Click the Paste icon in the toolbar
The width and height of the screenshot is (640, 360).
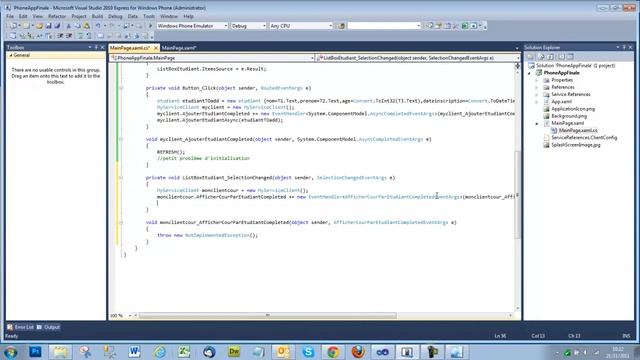(x=86, y=26)
